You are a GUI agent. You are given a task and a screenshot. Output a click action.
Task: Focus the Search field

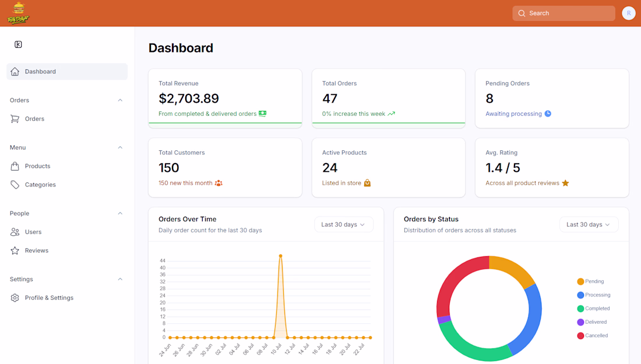coord(563,13)
